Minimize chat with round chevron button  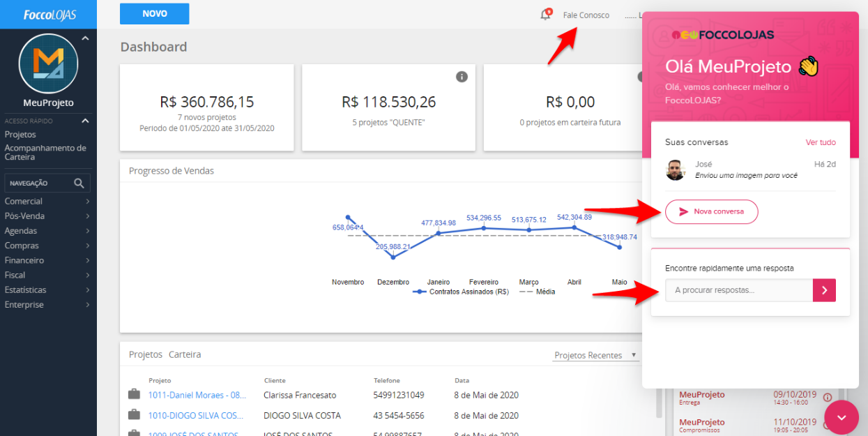(x=842, y=417)
